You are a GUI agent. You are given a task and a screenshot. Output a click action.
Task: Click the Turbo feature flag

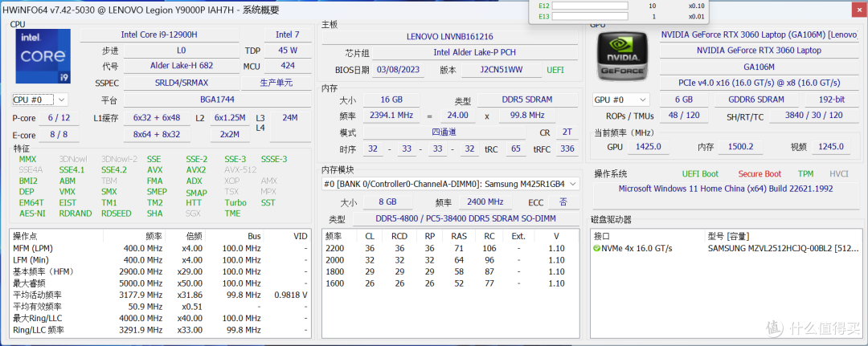(235, 203)
